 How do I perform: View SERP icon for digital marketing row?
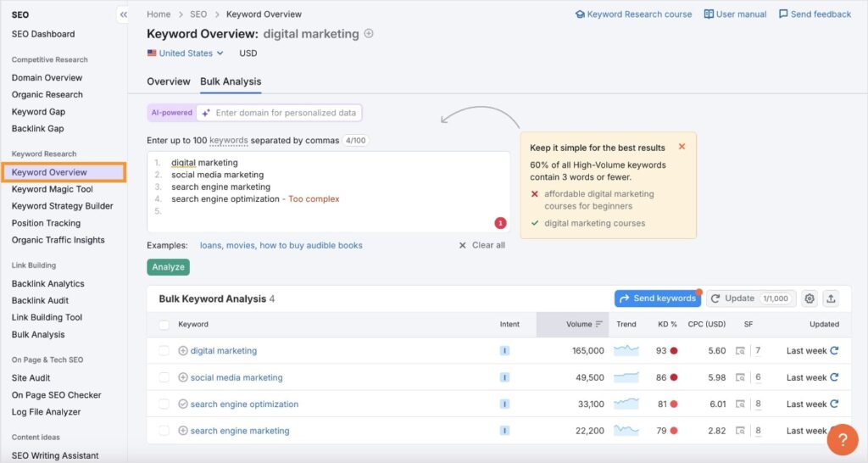coord(740,350)
